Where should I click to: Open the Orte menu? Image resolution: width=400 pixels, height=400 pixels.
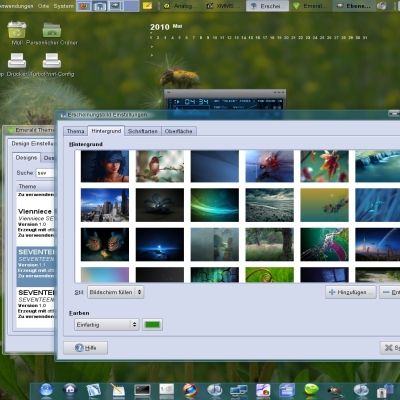pos(43,6)
